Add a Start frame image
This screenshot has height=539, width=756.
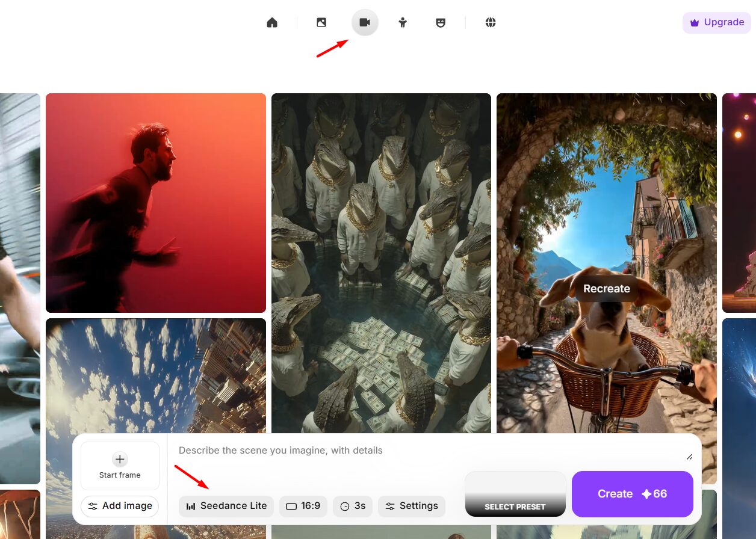(120, 466)
